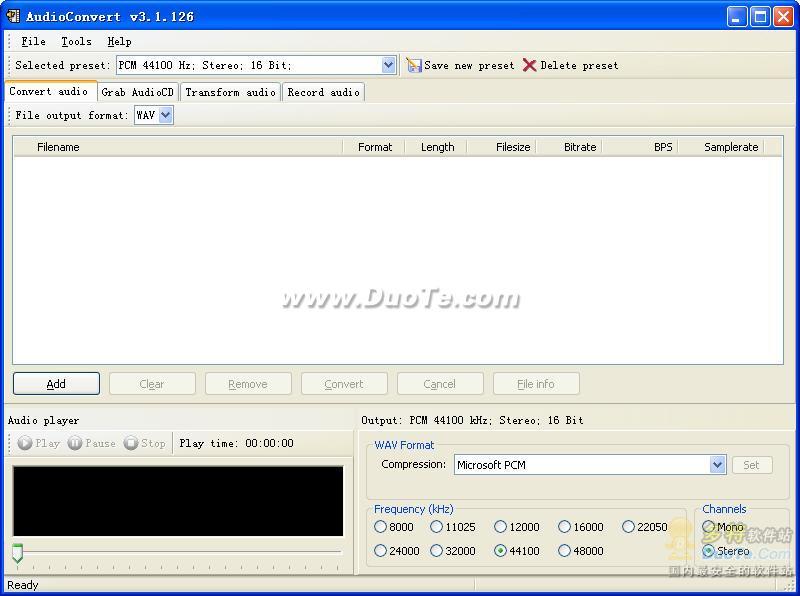Set channels to Stereo
Image resolution: width=800 pixels, height=596 pixels.
(x=708, y=551)
